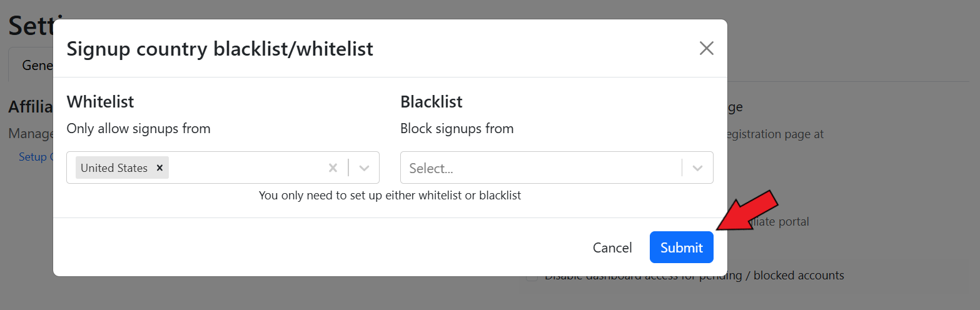Click the dialog title text
The image size is (980, 310).
pyautogui.click(x=220, y=48)
